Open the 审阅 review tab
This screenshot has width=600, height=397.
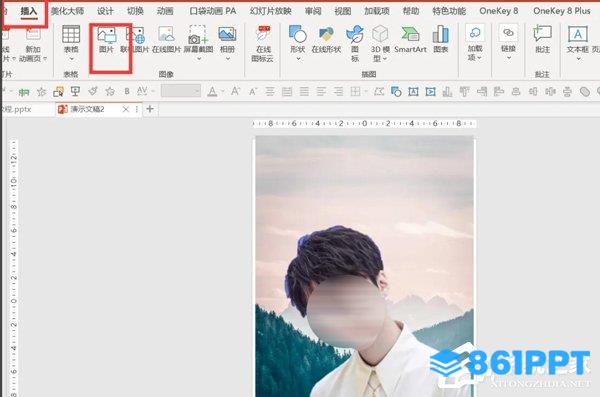(313, 11)
